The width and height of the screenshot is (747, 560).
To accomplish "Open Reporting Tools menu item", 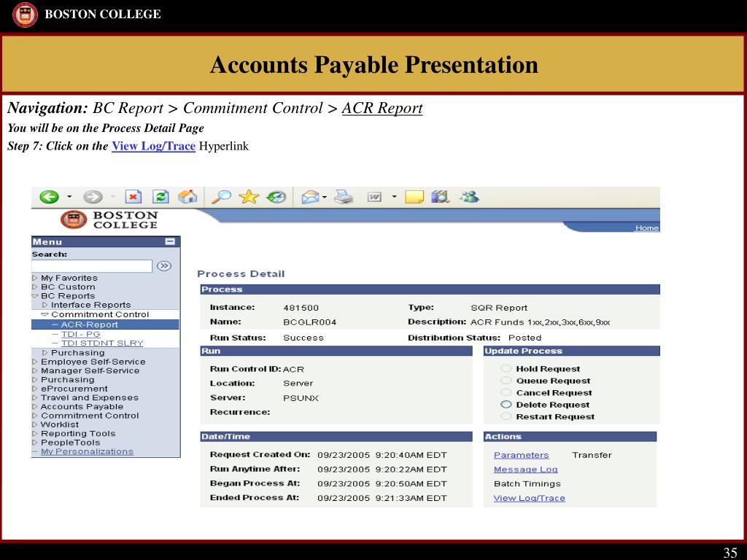I will click(78, 433).
